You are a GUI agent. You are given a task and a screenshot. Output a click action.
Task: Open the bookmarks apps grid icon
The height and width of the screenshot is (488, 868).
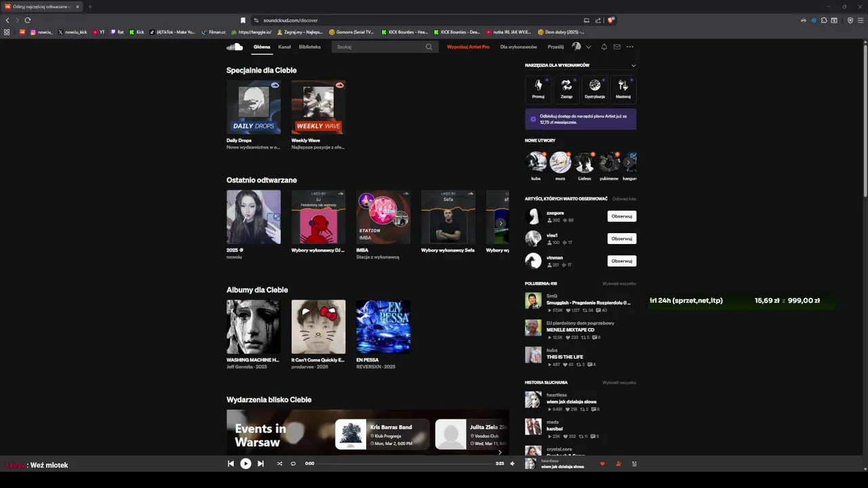7,32
